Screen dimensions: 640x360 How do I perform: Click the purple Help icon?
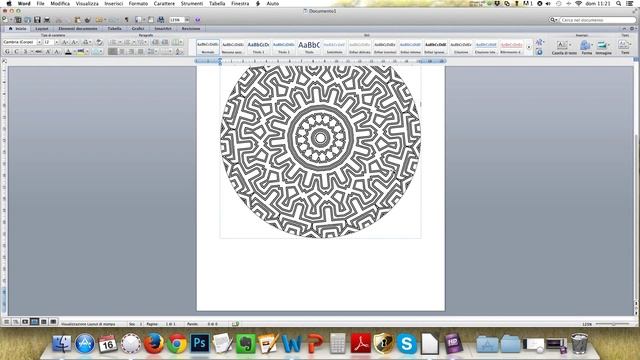coord(198,20)
